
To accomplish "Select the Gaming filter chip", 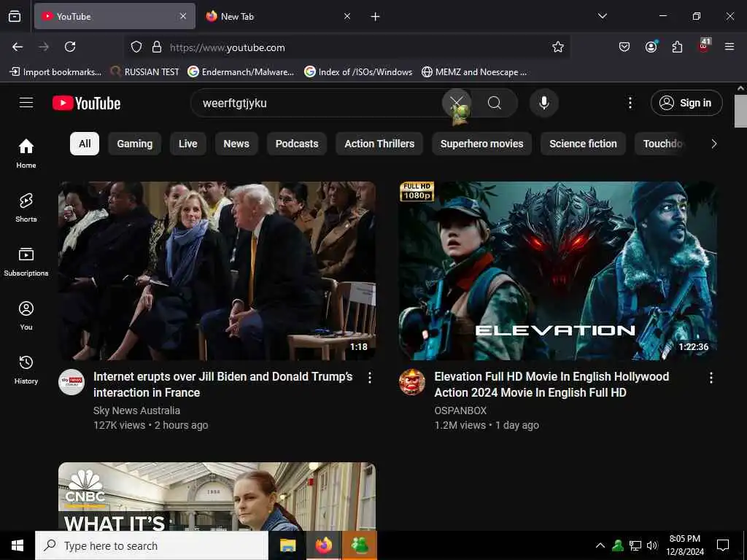I will coord(135,144).
